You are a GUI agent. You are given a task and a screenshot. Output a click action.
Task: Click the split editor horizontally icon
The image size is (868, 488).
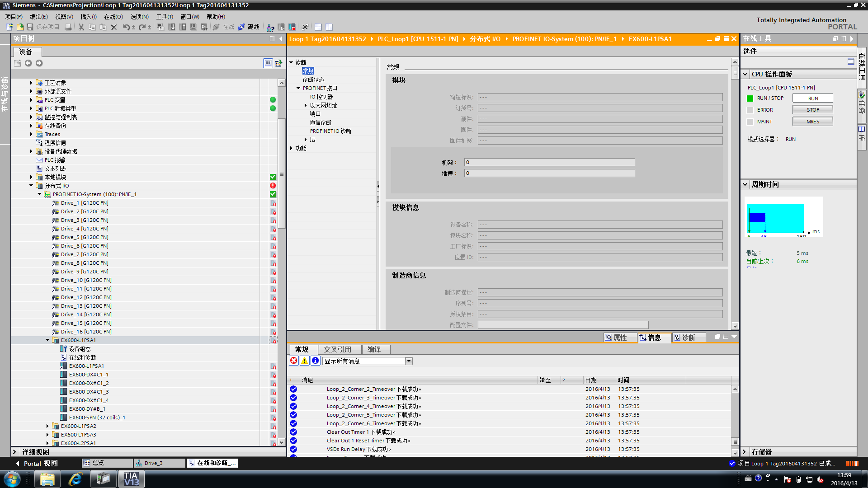(318, 27)
